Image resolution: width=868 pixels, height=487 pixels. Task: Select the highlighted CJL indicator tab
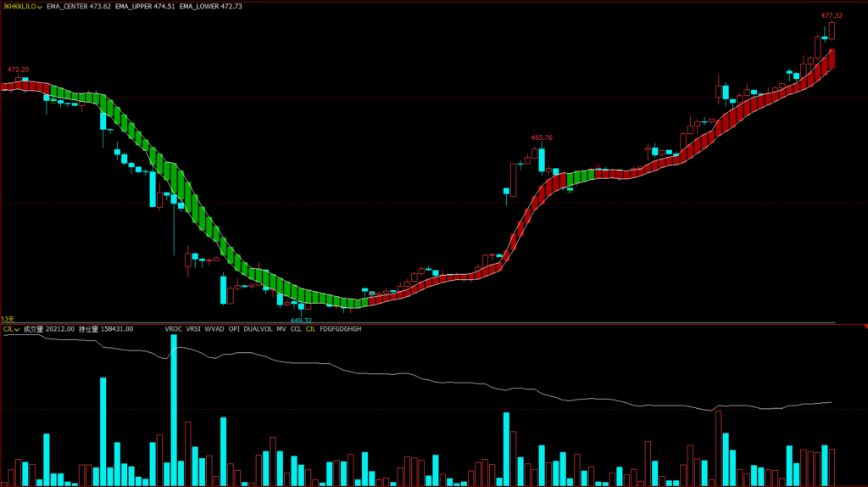pyautogui.click(x=309, y=328)
